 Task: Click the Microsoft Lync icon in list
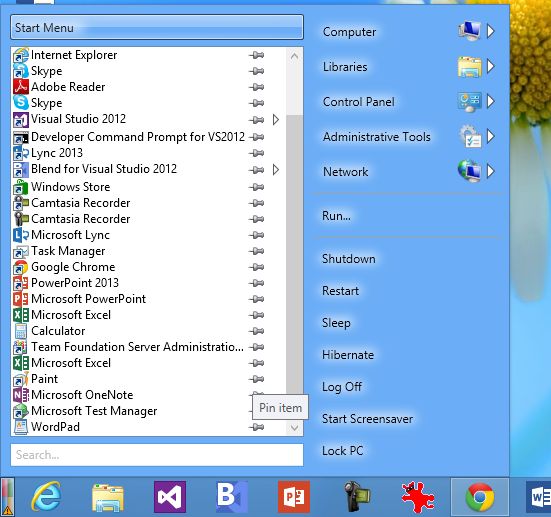click(x=21, y=235)
